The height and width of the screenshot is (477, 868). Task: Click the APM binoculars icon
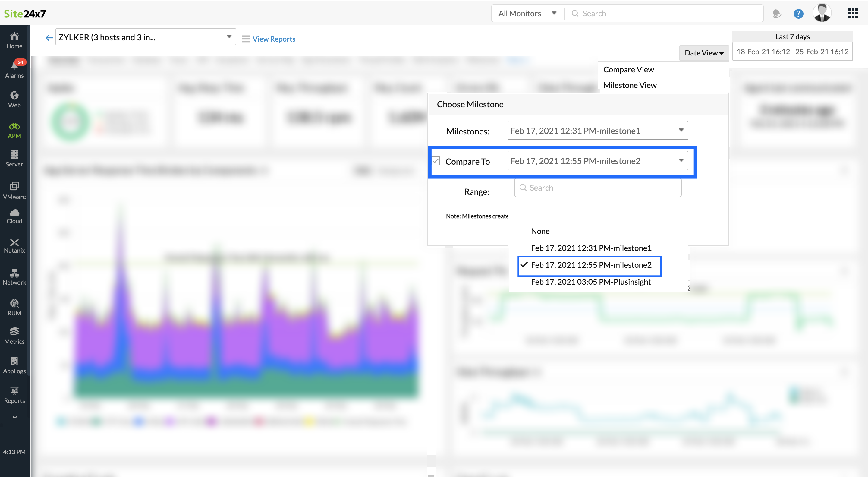click(x=14, y=127)
